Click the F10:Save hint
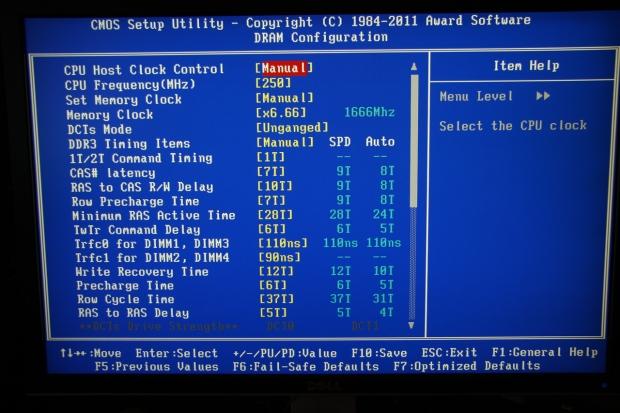 [x=379, y=352]
